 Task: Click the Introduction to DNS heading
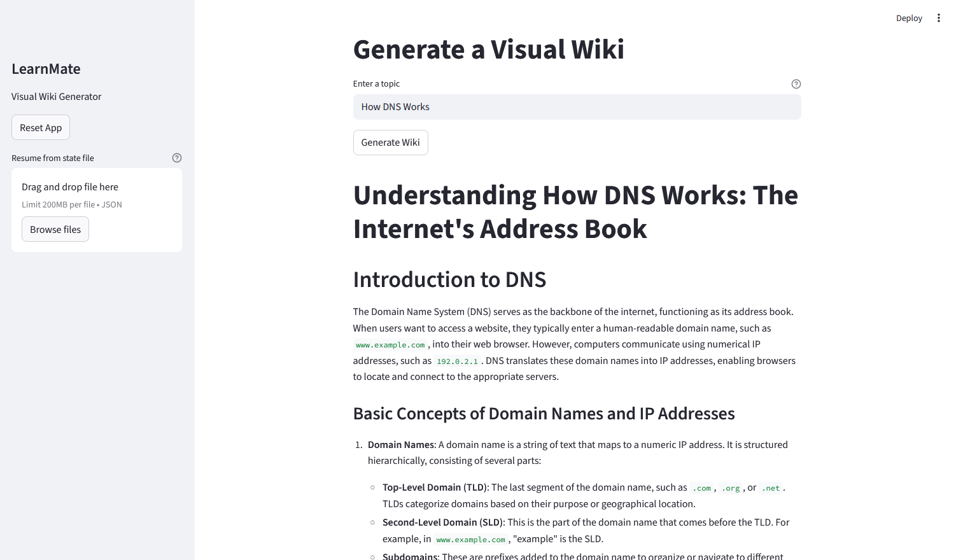pos(449,280)
